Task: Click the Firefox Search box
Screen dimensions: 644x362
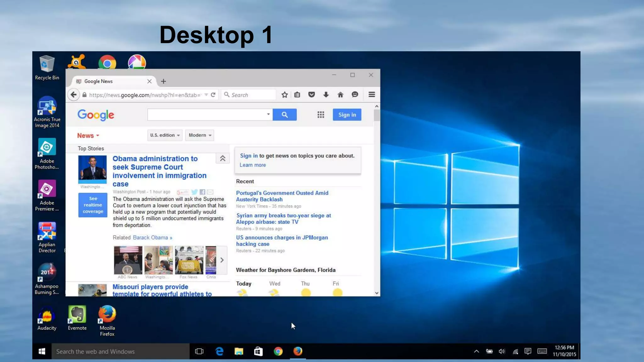Action: click(248, 95)
